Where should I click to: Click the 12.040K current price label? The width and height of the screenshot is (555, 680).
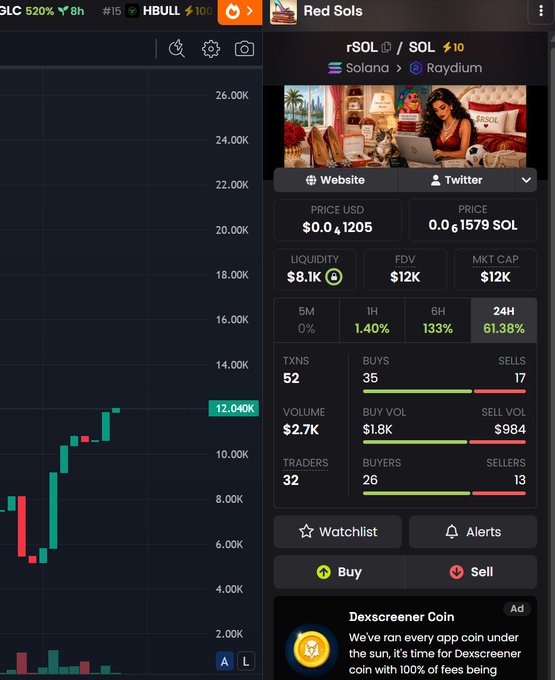coord(234,409)
